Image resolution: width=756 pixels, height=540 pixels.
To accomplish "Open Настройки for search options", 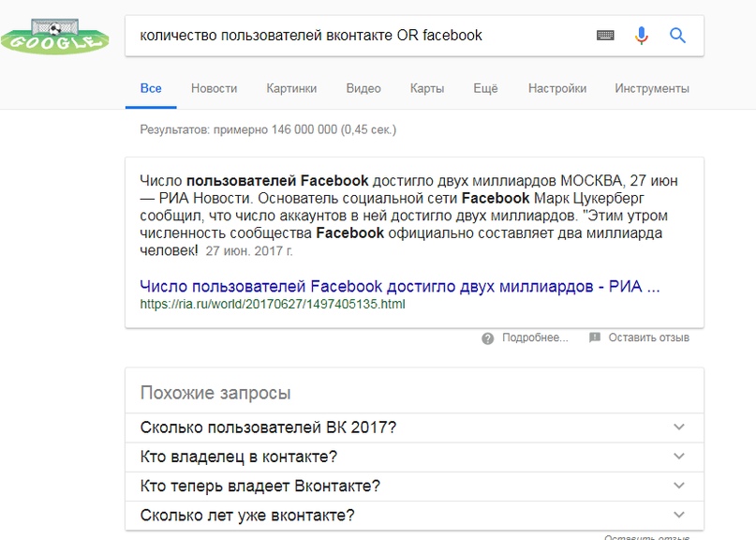I will tap(556, 88).
